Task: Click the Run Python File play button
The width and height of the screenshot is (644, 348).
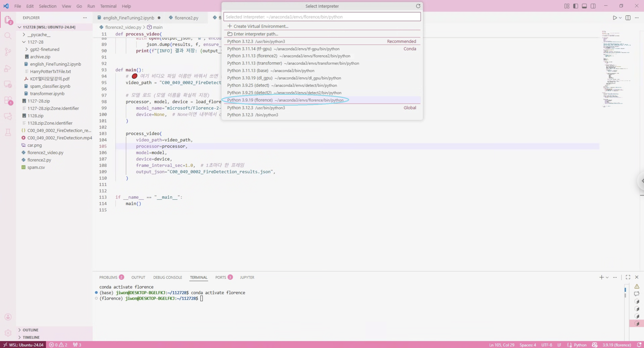Action: click(615, 18)
